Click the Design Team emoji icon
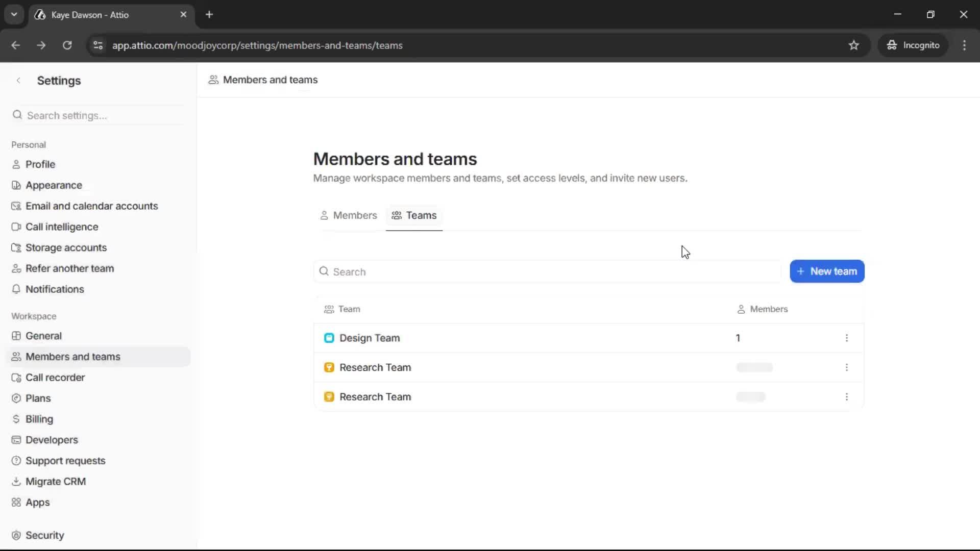The image size is (980, 551). pyautogui.click(x=329, y=337)
